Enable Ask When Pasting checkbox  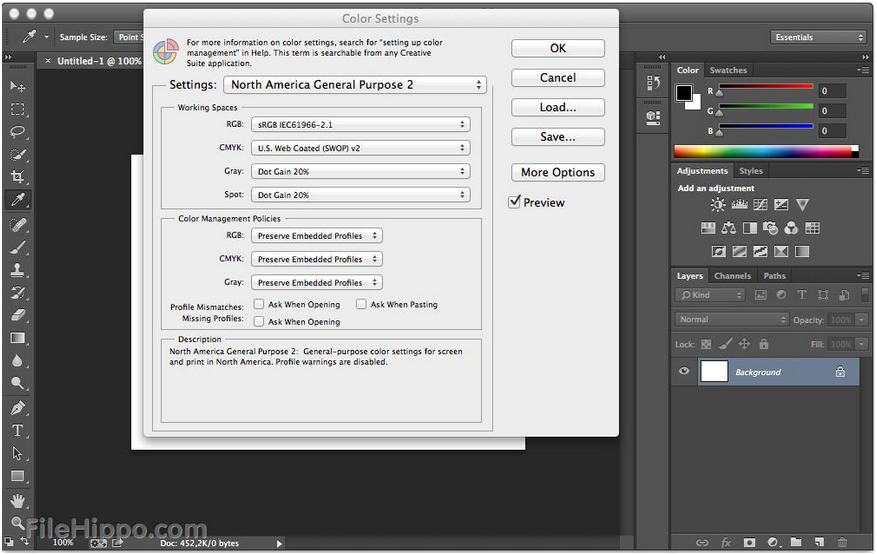click(361, 304)
